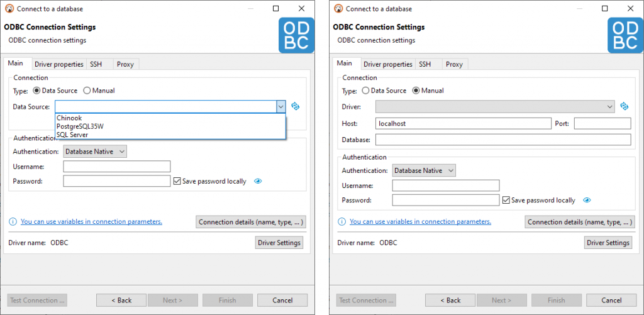Screen dimensions: 644x315
Task: Click Back button in right window
Action: pyautogui.click(x=450, y=300)
